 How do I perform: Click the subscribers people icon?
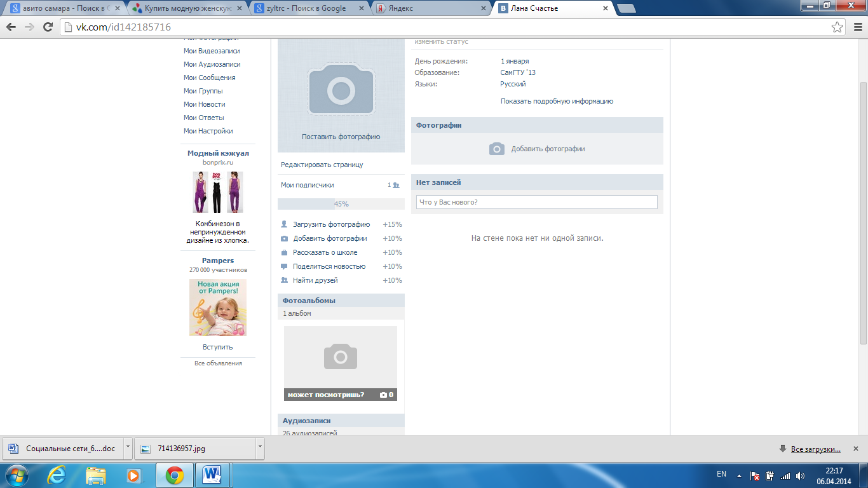pos(396,186)
